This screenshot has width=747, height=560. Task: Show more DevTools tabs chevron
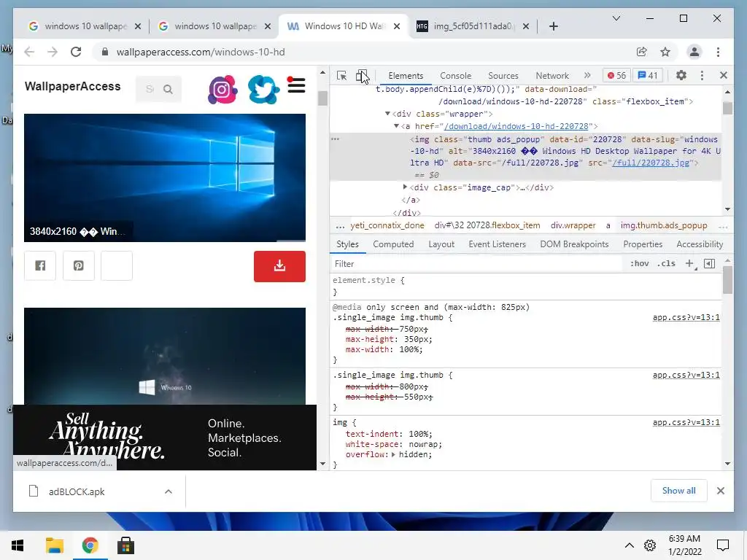587,75
